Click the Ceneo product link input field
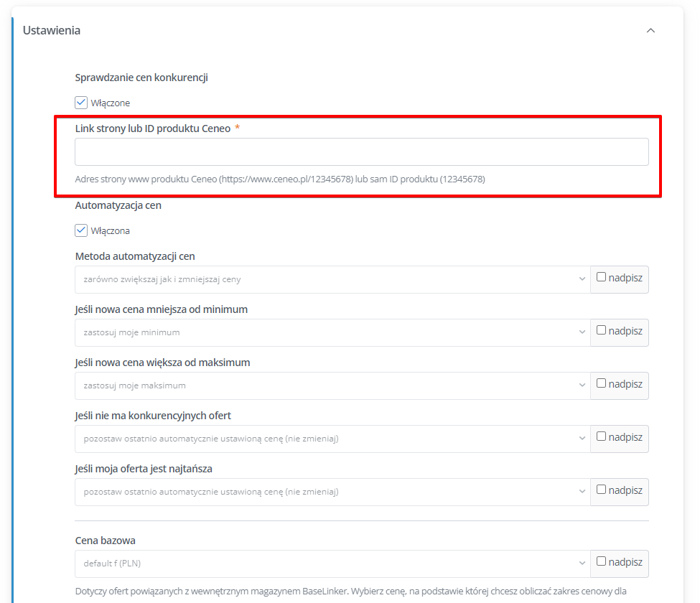 tap(362, 151)
